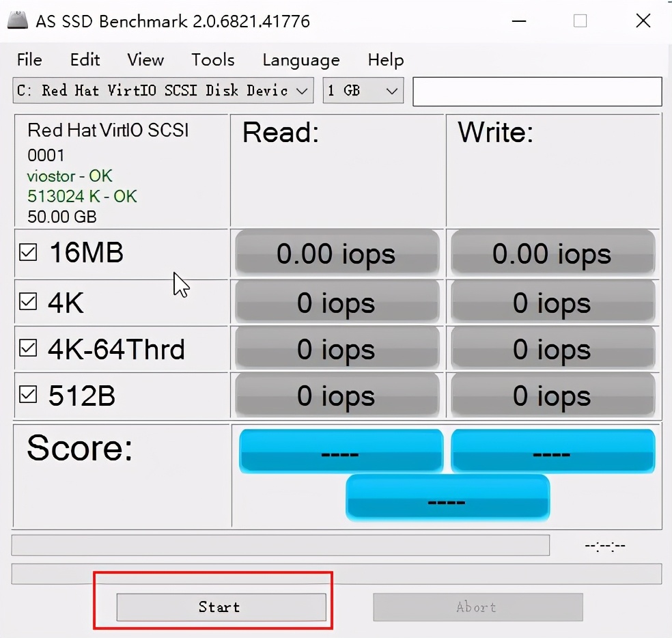Expand the C: Red Hat VirtIO drive dropdown
This screenshot has width=672, height=638.
click(x=163, y=90)
